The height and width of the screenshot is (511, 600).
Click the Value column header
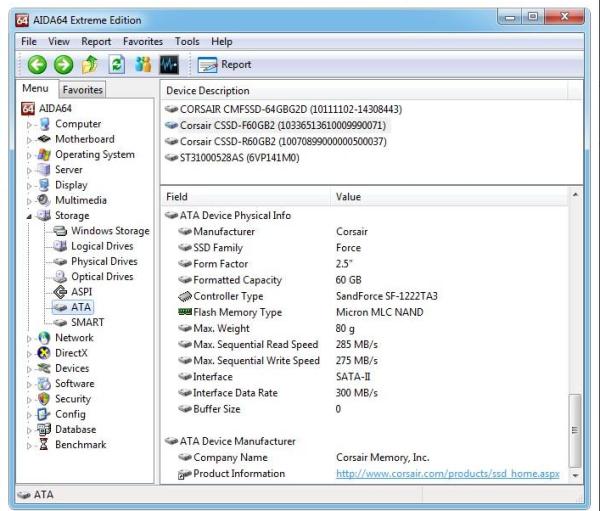(x=449, y=197)
